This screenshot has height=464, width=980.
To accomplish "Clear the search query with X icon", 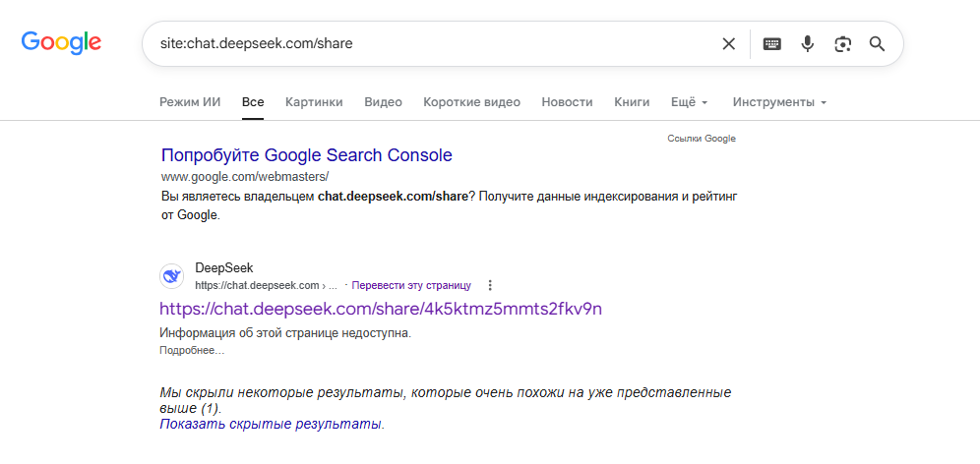I will tap(729, 43).
